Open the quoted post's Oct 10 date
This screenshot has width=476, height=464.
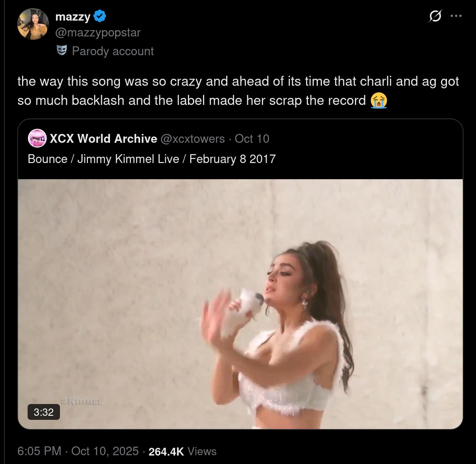252,138
